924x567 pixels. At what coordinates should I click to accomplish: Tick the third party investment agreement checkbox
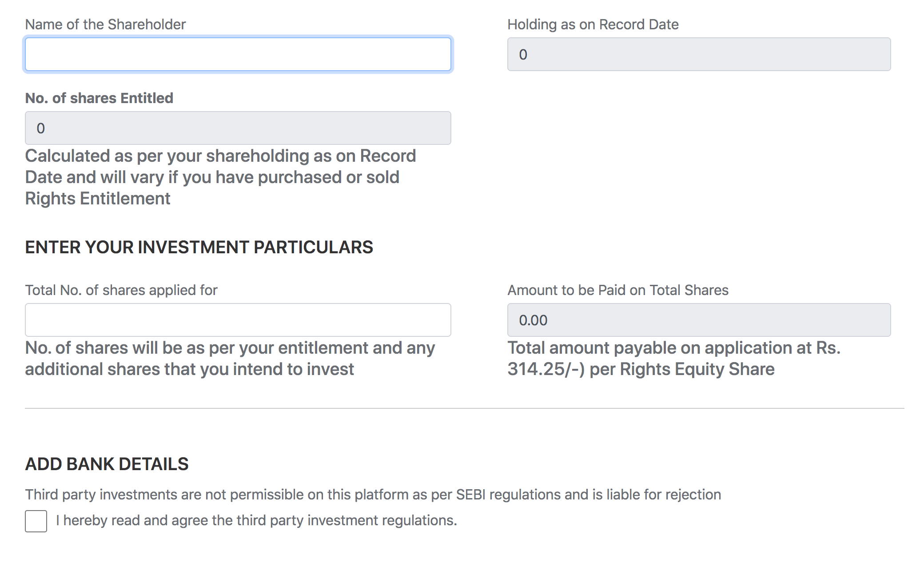click(36, 521)
